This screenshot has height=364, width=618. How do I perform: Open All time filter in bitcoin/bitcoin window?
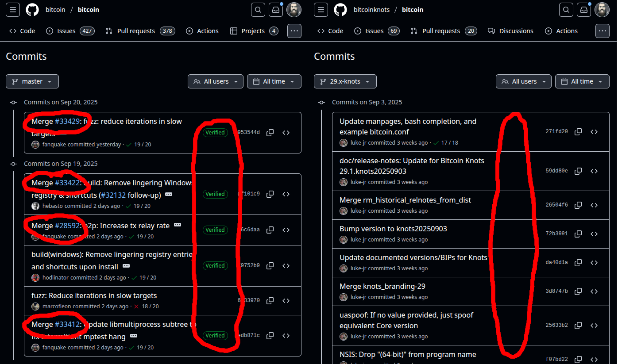click(x=274, y=81)
